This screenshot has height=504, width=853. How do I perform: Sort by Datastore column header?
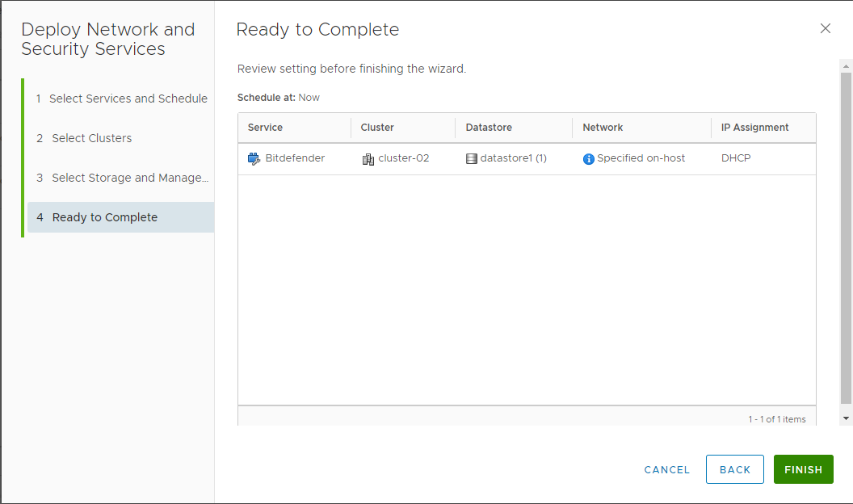[489, 128]
